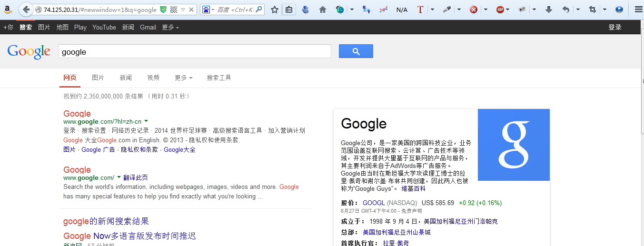This screenshot has width=644, height=246.
Task: Open the Firefox hamburger menu
Action: point(638,10)
